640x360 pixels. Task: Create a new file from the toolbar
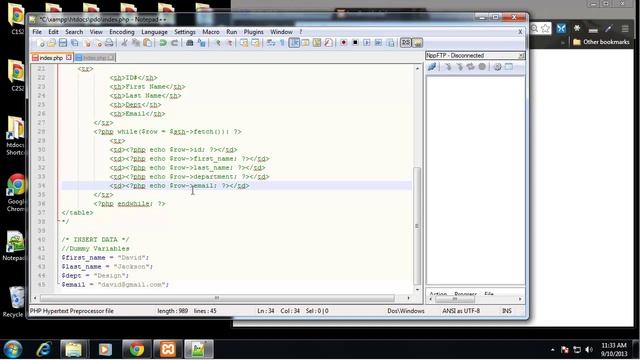(40, 43)
